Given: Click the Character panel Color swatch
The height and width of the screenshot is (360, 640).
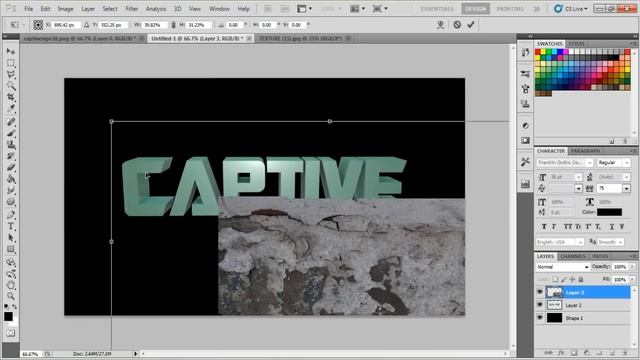Looking at the screenshot, I should click(x=609, y=212).
